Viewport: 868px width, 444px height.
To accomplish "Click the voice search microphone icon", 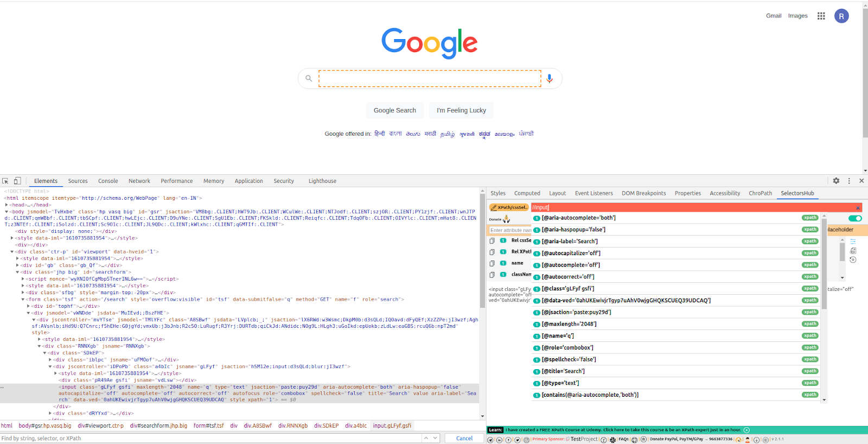I will [x=550, y=79].
